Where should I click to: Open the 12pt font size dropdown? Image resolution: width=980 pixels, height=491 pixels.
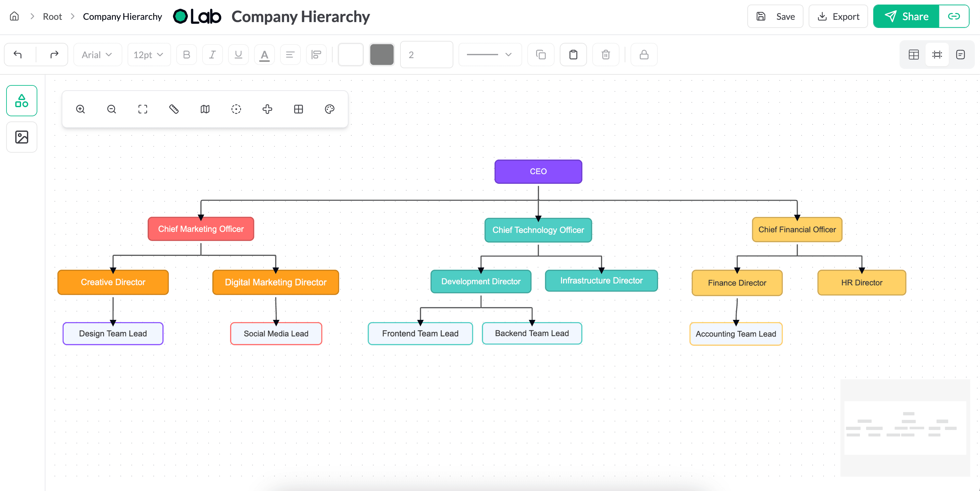[149, 55]
